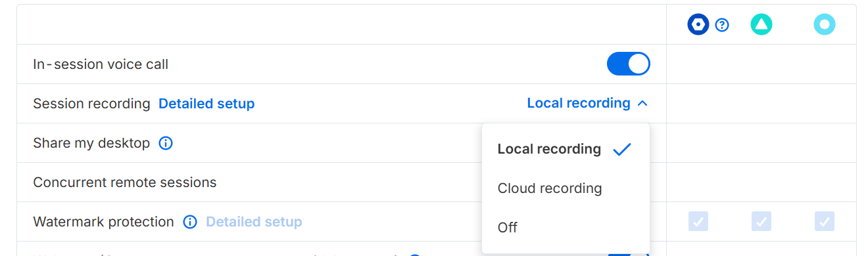
Task: Click the light blue circle column icon
Action: [x=825, y=25]
